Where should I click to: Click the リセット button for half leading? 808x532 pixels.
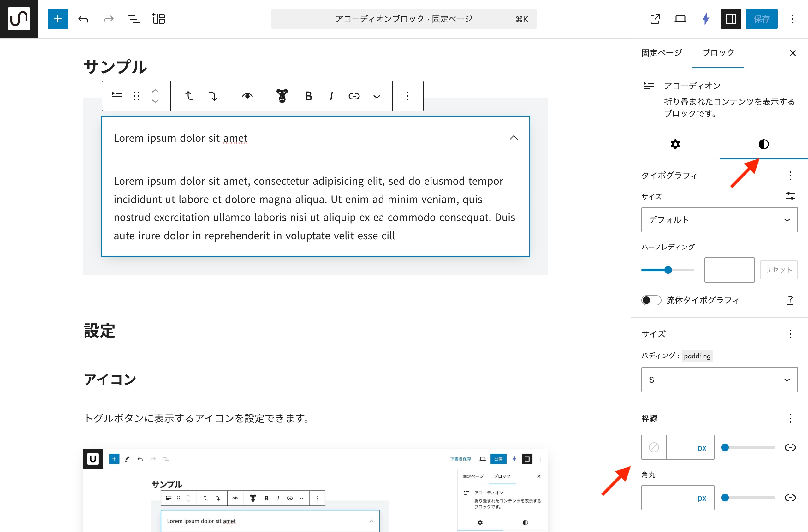pyautogui.click(x=778, y=270)
